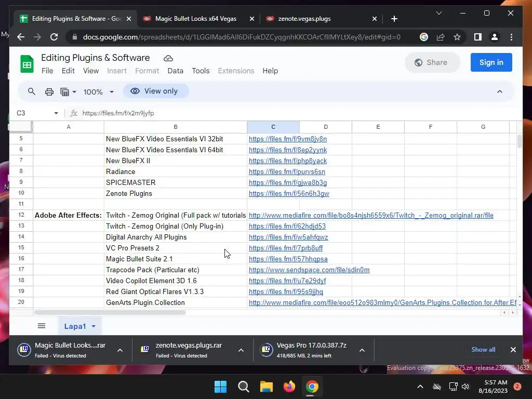
Task: Bookmark this page with the star icon
Action: [457, 37]
